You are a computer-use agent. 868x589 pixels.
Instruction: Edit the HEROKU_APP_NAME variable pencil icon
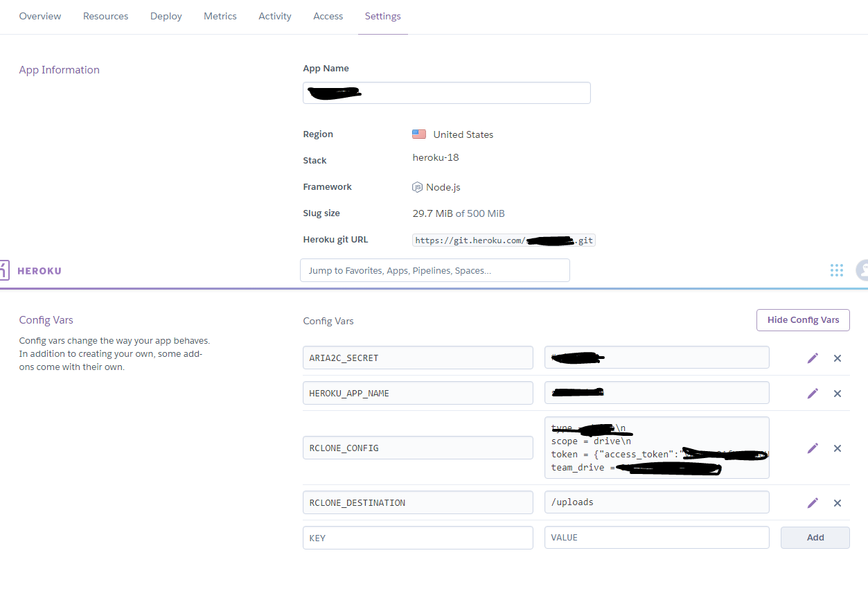813,394
